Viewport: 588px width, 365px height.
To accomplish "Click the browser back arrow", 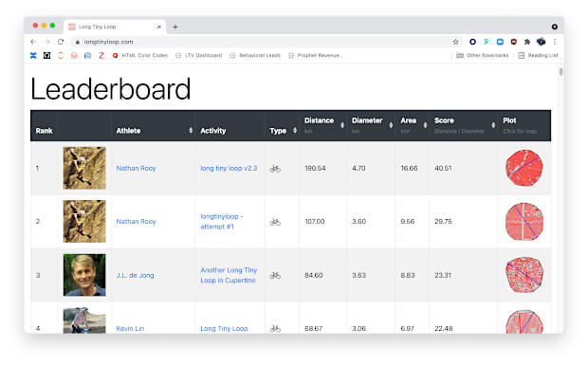I will pos(33,42).
